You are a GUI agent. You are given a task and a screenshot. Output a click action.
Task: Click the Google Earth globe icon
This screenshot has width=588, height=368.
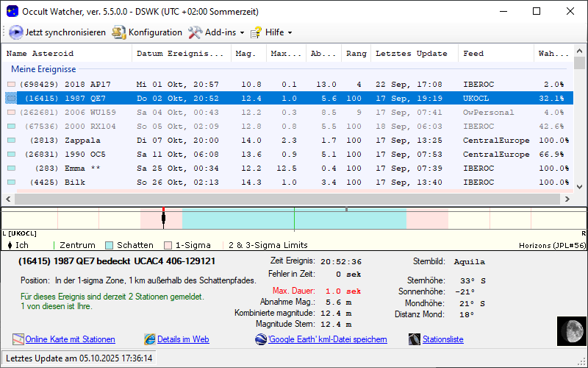click(x=261, y=339)
